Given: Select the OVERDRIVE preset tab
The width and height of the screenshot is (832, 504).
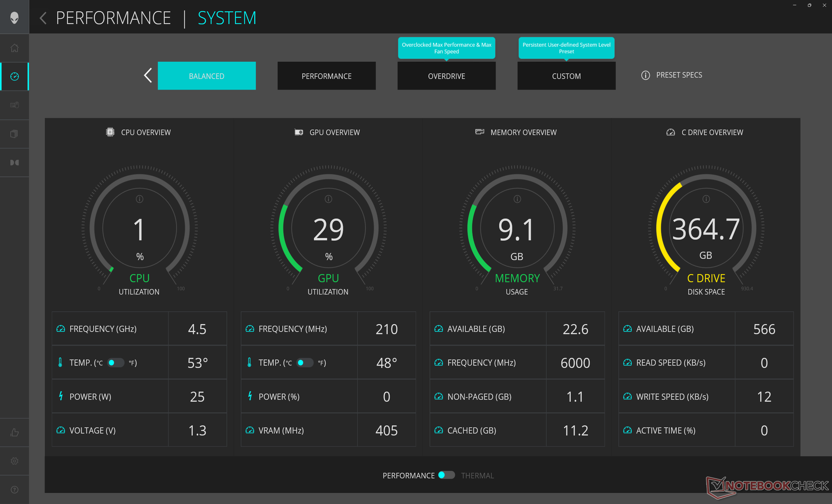Looking at the screenshot, I should click(x=446, y=76).
